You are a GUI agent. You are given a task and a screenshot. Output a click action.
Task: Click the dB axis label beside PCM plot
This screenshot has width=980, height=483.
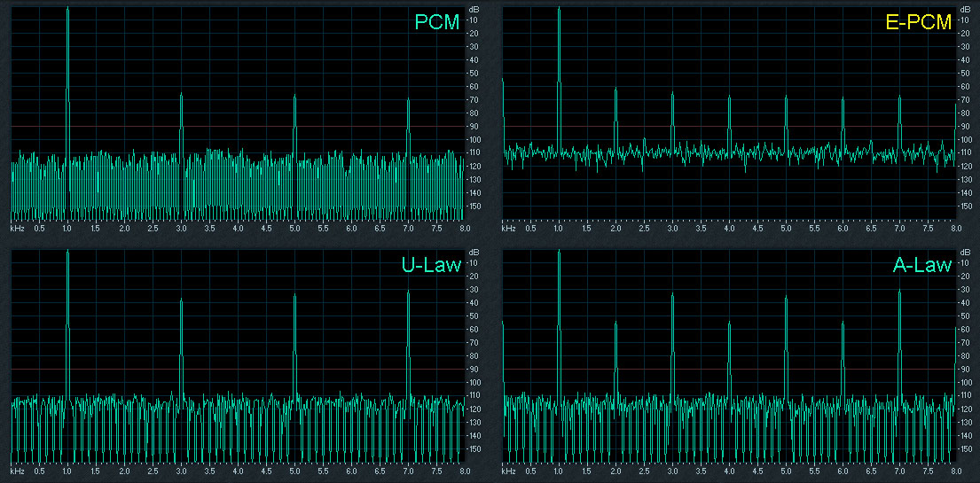[474, 9]
